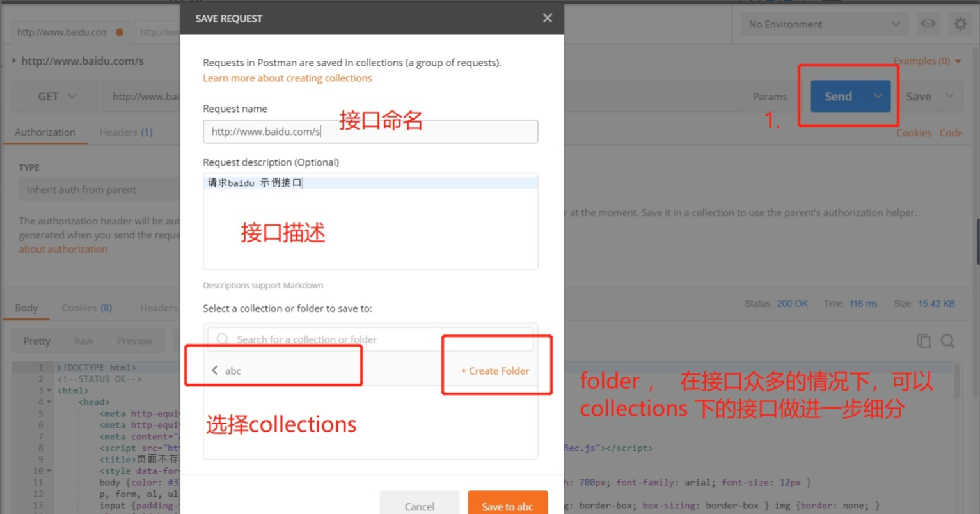Click the Time value 116 ms
980x514 pixels.
coord(863,304)
